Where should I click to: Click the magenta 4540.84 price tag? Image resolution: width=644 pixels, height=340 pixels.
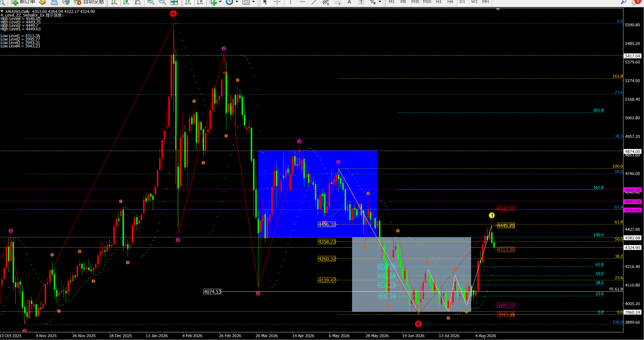[x=633, y=210]
